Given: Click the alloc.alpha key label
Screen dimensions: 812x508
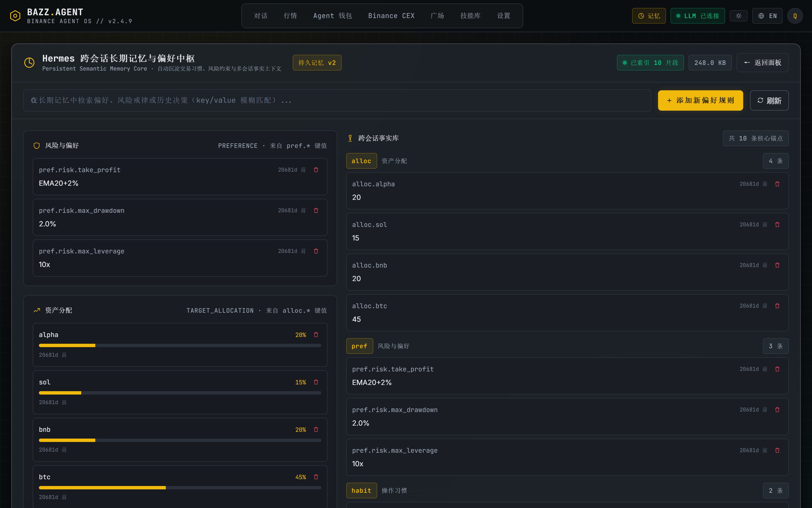Looking at the screenshot, I should click(x=374, y=184).
